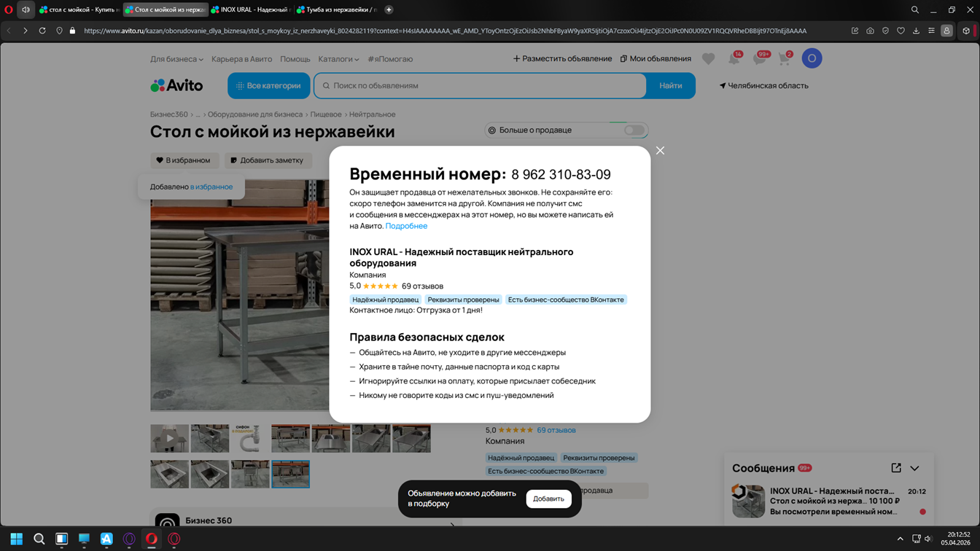The height and width of the screenshot is (551, 980).
Task: Open INOX URAL seller name in the popup
Action: coord(462,257)
